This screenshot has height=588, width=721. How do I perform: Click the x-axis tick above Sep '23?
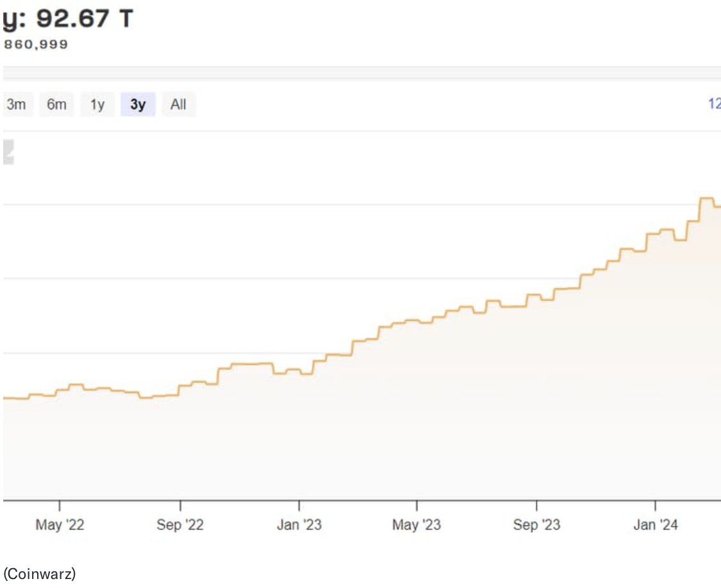click(x=537, y=505)
